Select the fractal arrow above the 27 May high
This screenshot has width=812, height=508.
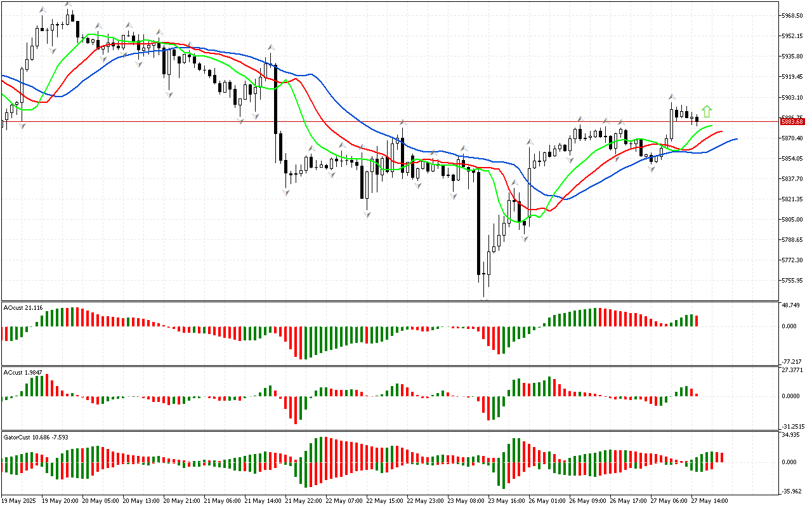tap(671, 97)
